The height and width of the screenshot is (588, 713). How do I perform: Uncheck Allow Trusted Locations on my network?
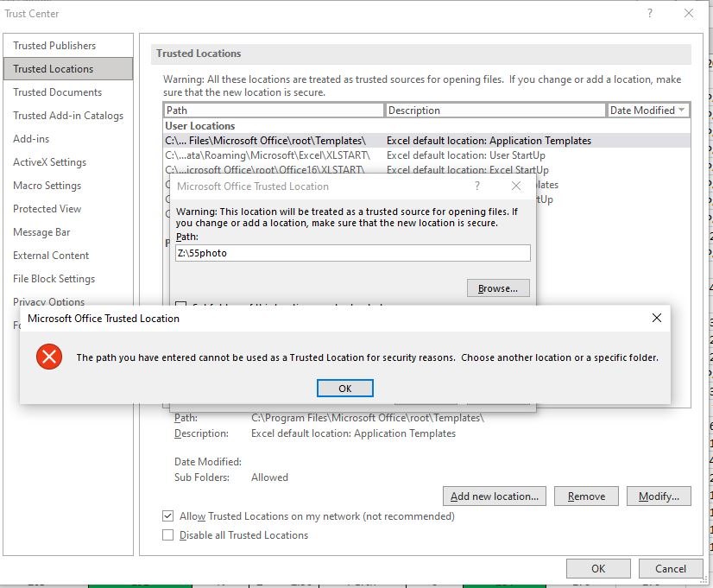click(167, 515)
